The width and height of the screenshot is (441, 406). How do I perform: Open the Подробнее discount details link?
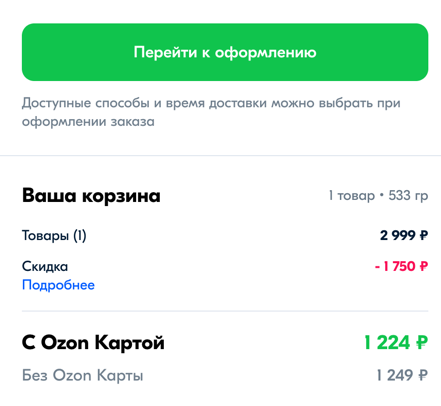pos(58,285)
